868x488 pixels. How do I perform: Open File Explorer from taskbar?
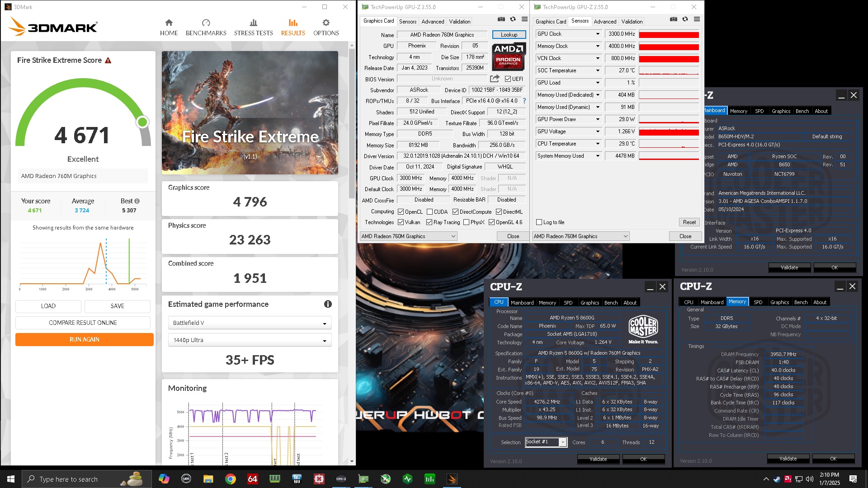click(208, 479)
